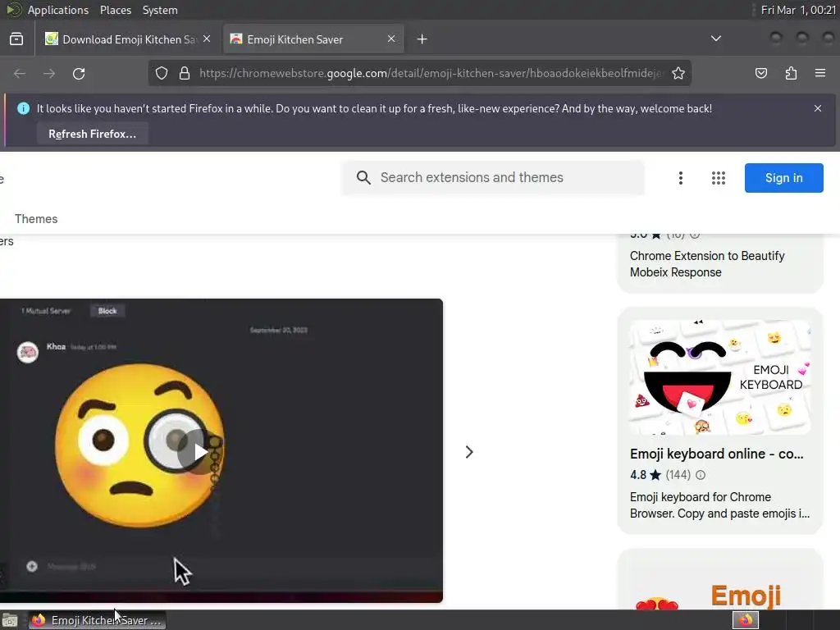This screenshot has height=630, width=840.
Task: Click the Emoji keyboard description text
Action: [x=719, y=505]
